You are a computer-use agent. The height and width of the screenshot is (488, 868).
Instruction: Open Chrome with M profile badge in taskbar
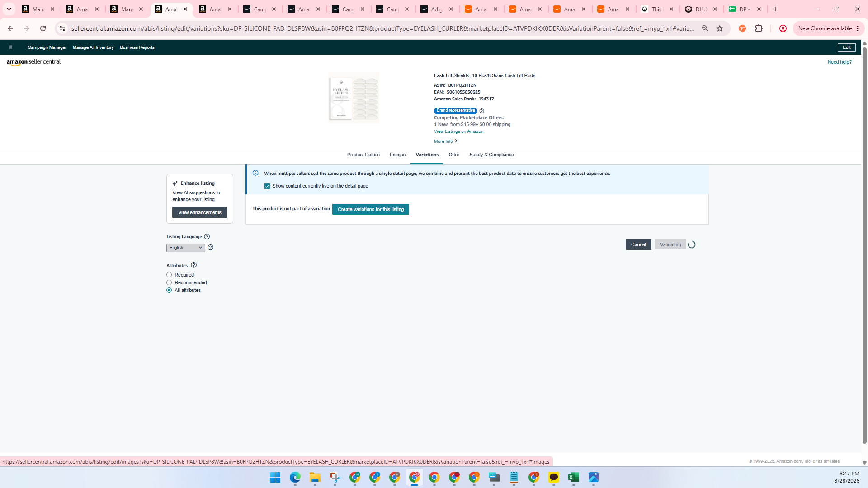point(354,478)
